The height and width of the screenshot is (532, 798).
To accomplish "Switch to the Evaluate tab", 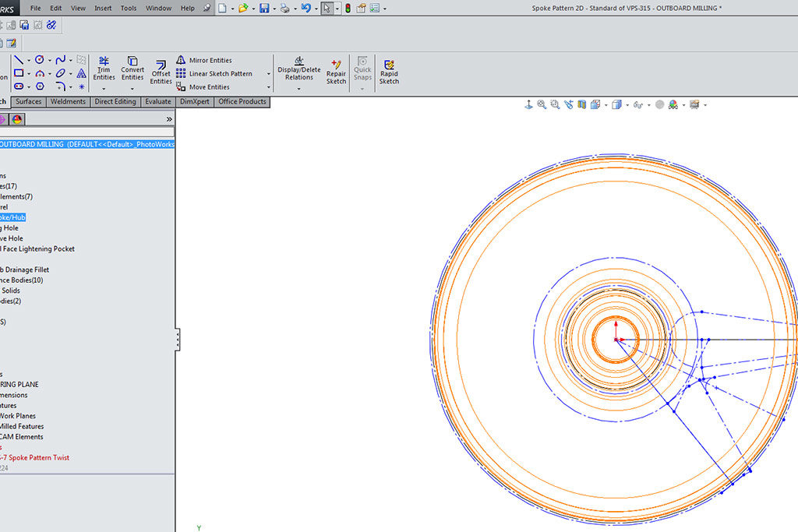I will (158, 102).
